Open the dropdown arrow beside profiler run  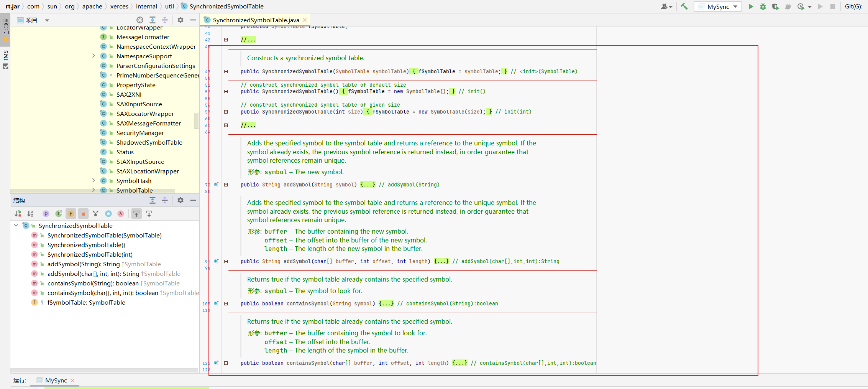[810, 7]
